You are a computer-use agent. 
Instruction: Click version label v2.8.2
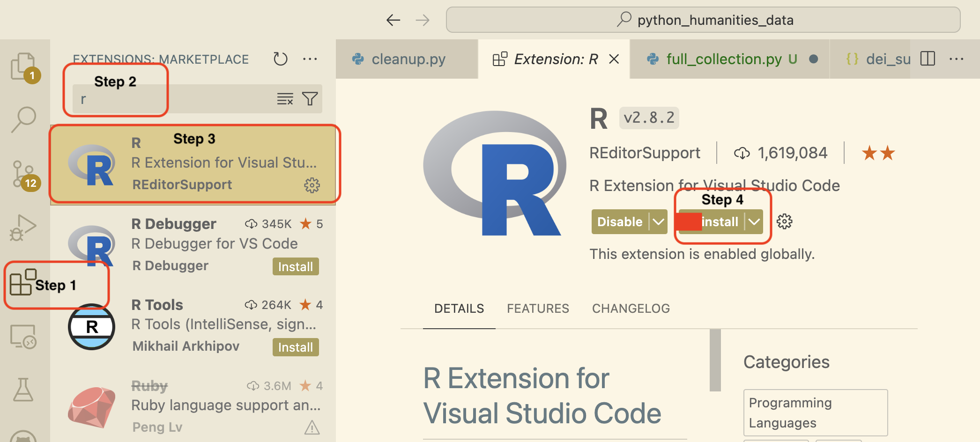pos(649,118)
